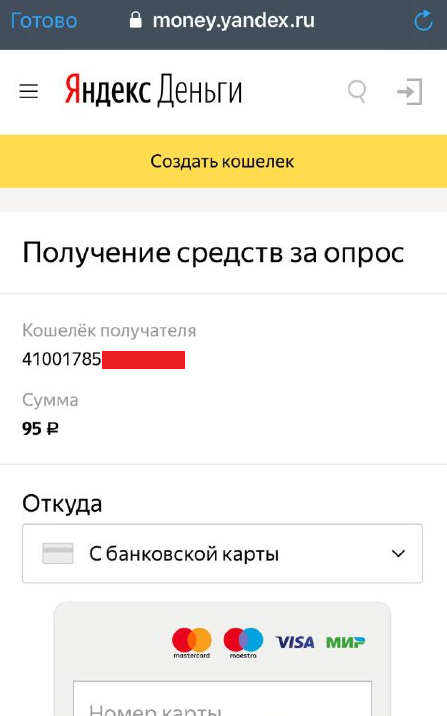Click the money.yandex.ru address text
447x716 pixels.
pos(233,21)
